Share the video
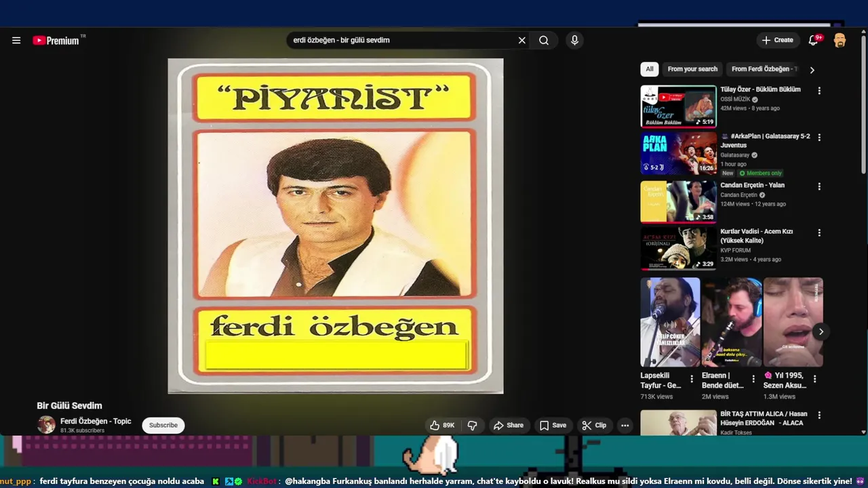Image resolution: width=868 pixels, height=488 pixels. pos(509,426)
